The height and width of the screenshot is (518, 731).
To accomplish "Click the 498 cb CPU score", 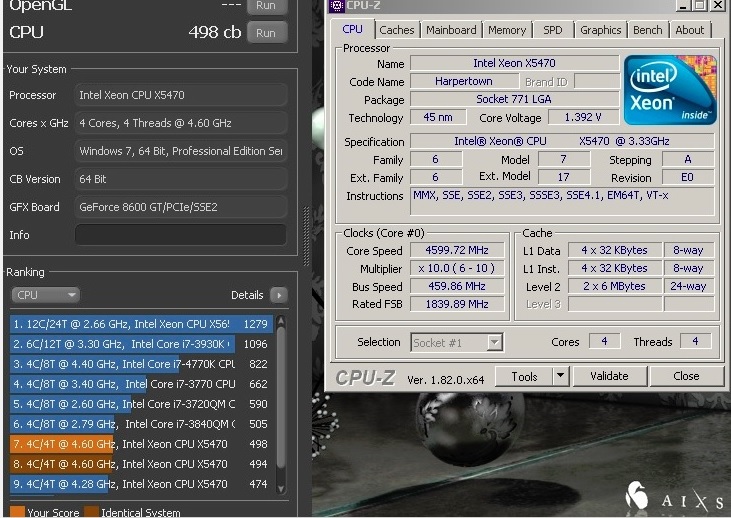I will (214, 32).
